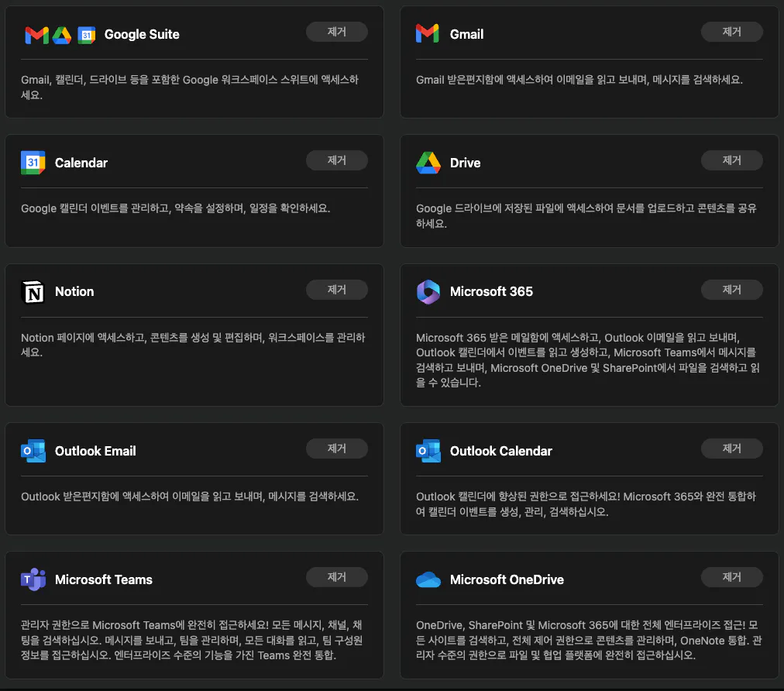Select the Microsoft OneDrive cloud icon
The width and height of the screenshot is (784, 691).
(x=427, y=579)
